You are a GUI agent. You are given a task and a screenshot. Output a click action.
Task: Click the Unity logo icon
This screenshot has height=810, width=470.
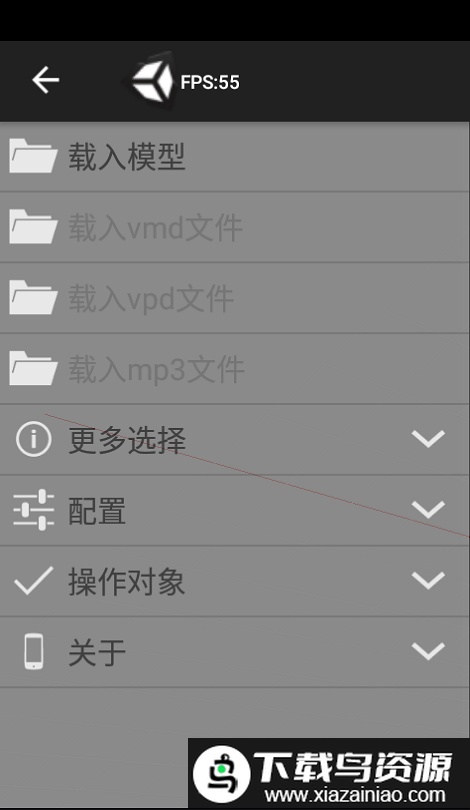coord(151,81)
